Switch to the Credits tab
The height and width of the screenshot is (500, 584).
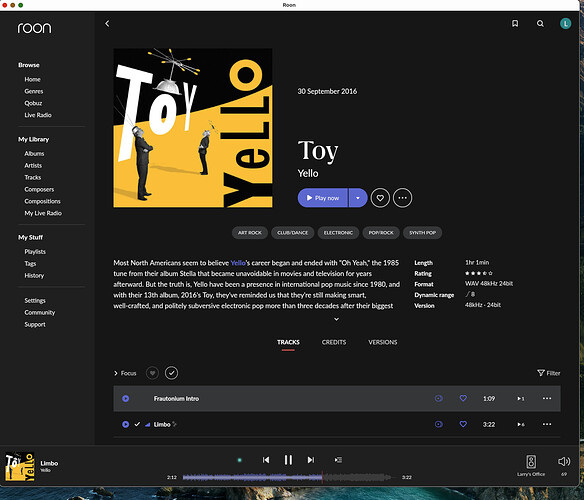click(334, 342)
